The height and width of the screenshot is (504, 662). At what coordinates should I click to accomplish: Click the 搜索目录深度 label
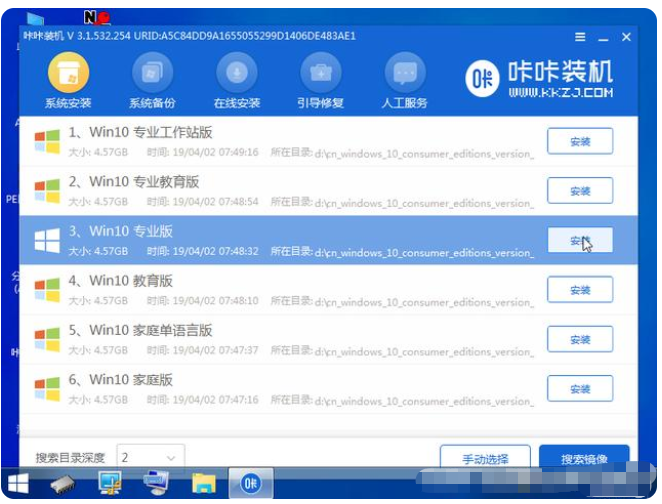(x=70, y=458)
